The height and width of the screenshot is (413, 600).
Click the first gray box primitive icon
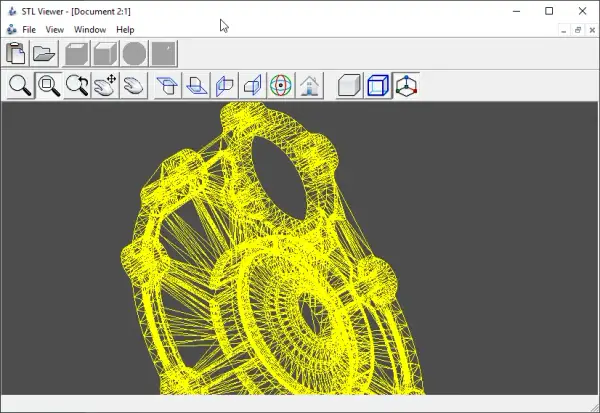click(76, 53)
